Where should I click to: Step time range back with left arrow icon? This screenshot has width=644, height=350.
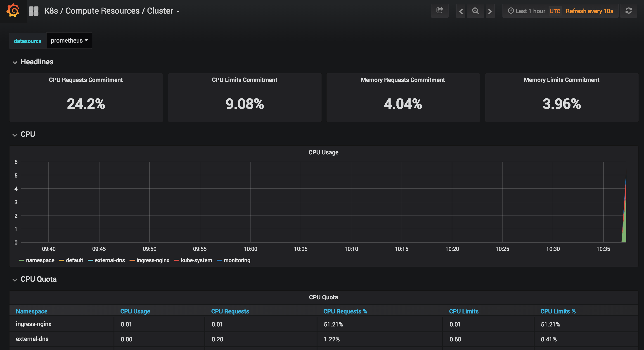click(461, 11)
